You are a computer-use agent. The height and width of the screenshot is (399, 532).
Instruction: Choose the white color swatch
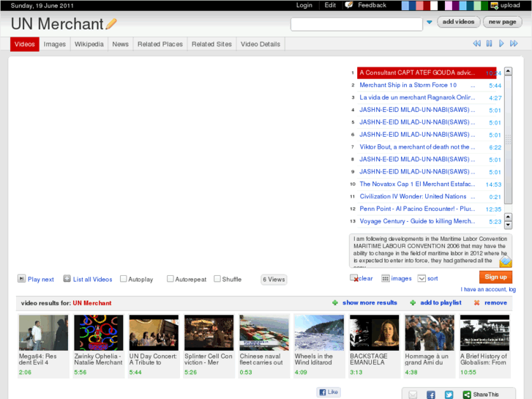click(434, 5)
